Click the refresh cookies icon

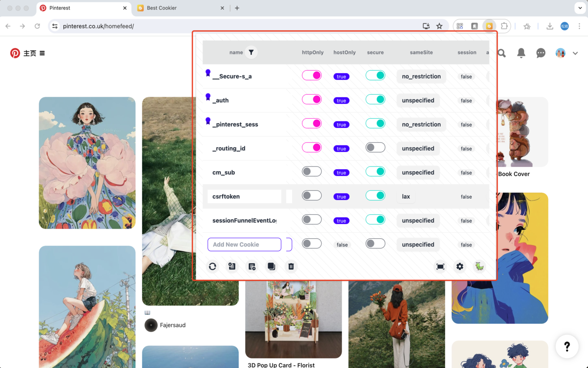pyautogui.click(x=212, y=266)
